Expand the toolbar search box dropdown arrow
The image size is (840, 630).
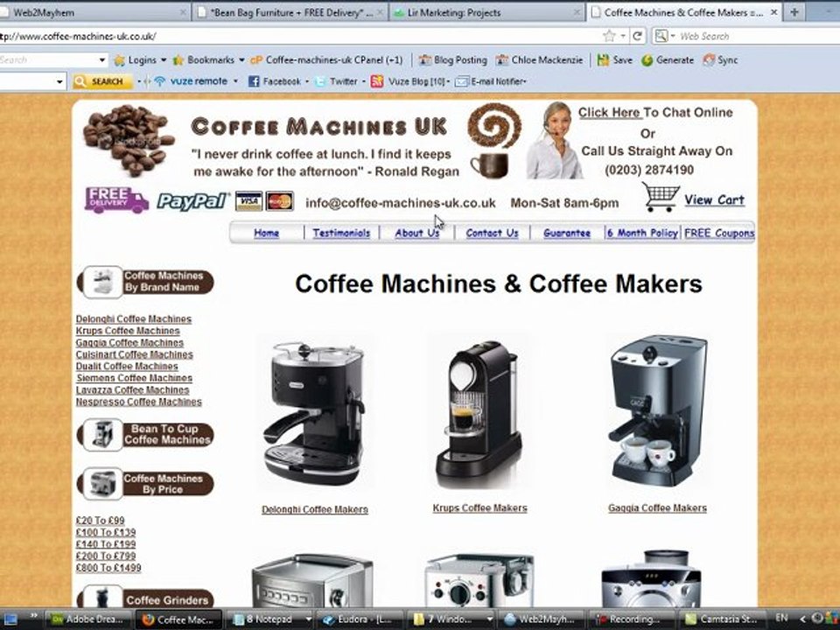[x=102, y=60]
